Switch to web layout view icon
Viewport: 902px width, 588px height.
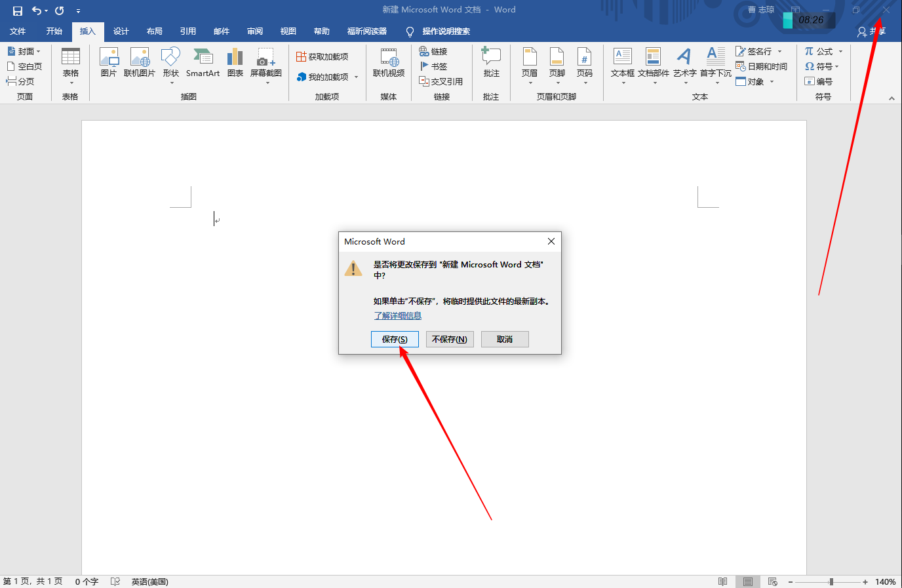coord(773,581)
